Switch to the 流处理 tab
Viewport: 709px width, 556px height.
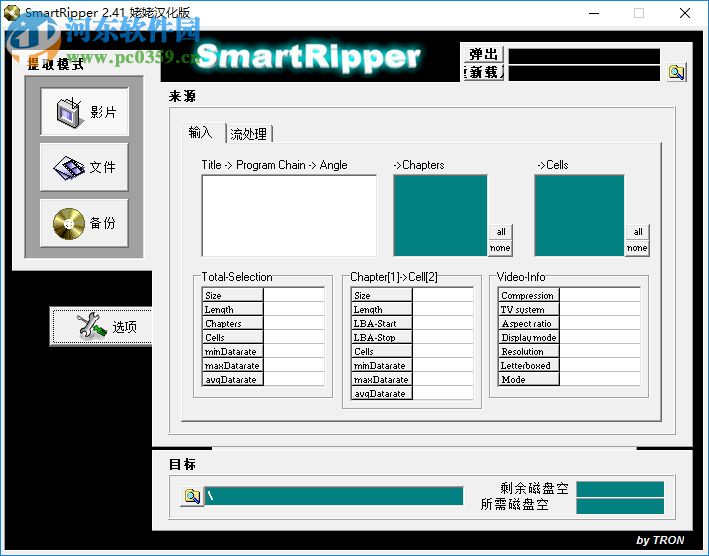tap(249, 134)
